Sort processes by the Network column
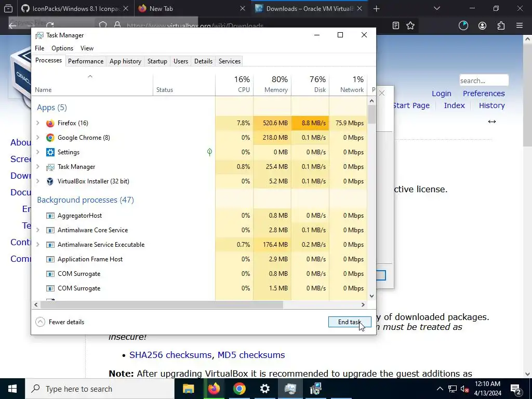This screenshot has height=399, width=532. point(348,85)
